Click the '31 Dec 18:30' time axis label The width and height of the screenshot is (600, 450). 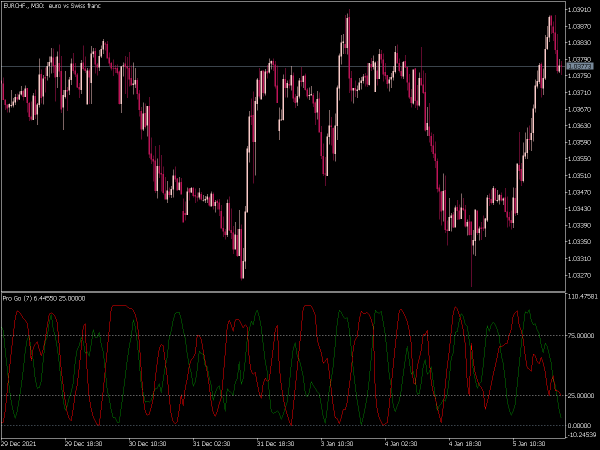275,444
